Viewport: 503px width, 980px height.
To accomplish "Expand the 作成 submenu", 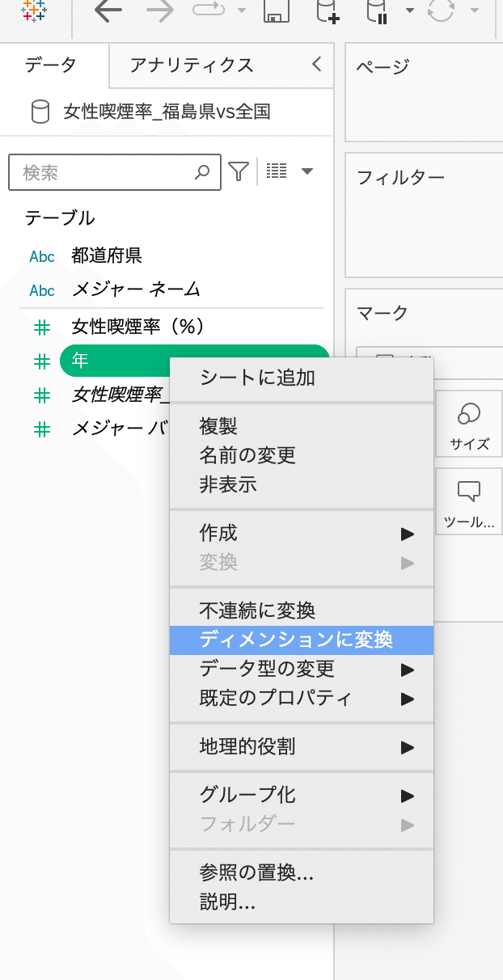I will coord(302,533).
